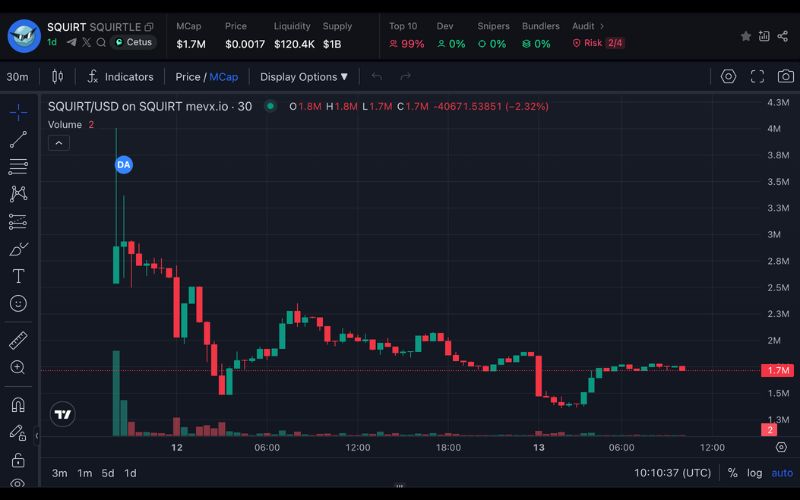Select the trend line drawing tool

point(18,139)
